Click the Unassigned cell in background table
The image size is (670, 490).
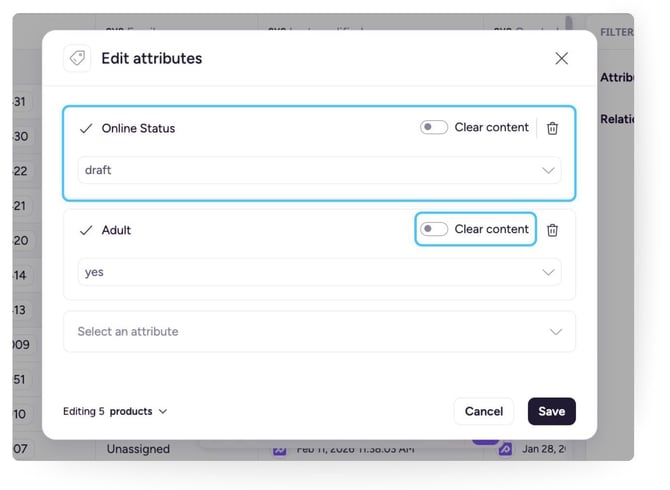[x=138, y=449]
